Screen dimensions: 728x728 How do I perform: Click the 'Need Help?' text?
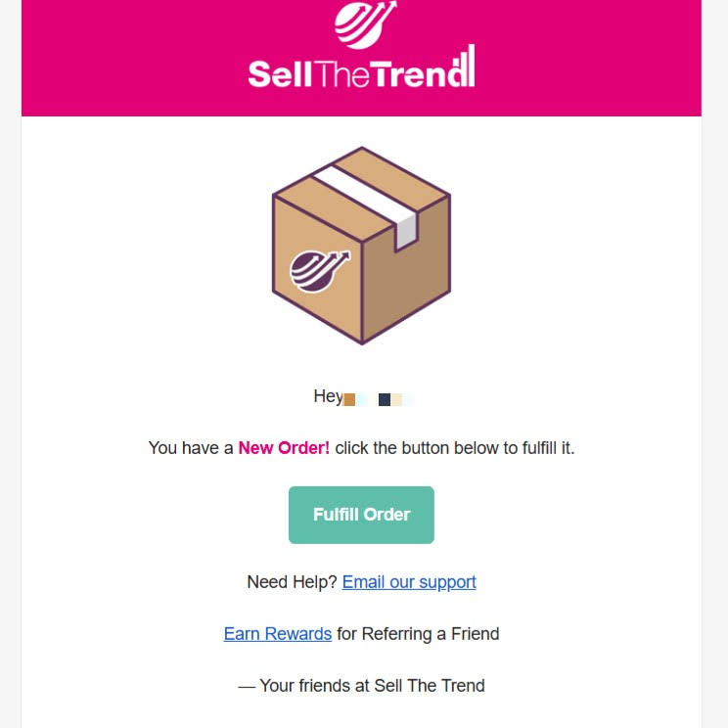pos(292,582)
